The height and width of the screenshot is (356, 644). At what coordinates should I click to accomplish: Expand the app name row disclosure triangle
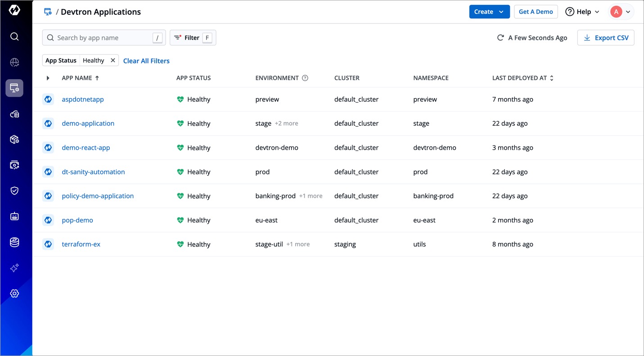[48, 78]
